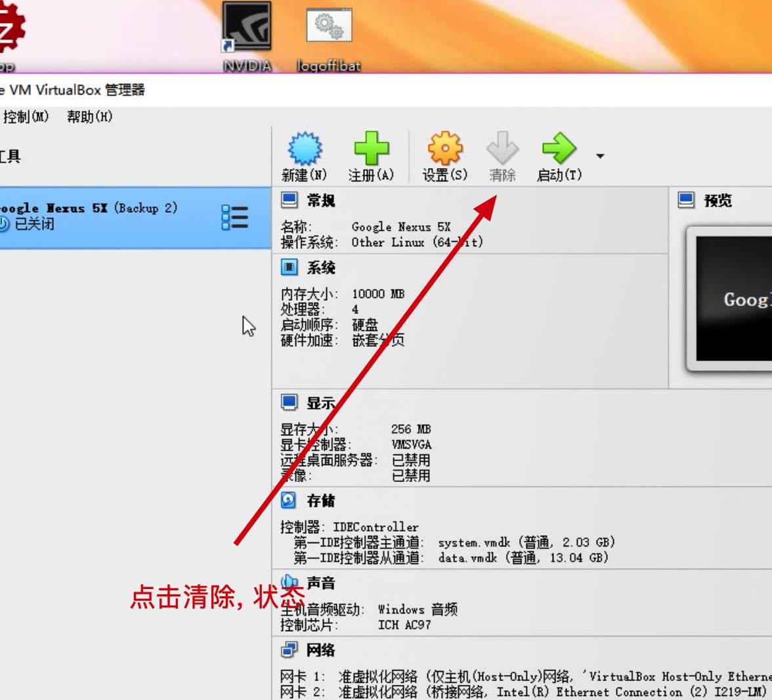Viewport: 772px width, 700px height.
Task: Click the Windows 音频 host driver value
Action: (418, 609)
